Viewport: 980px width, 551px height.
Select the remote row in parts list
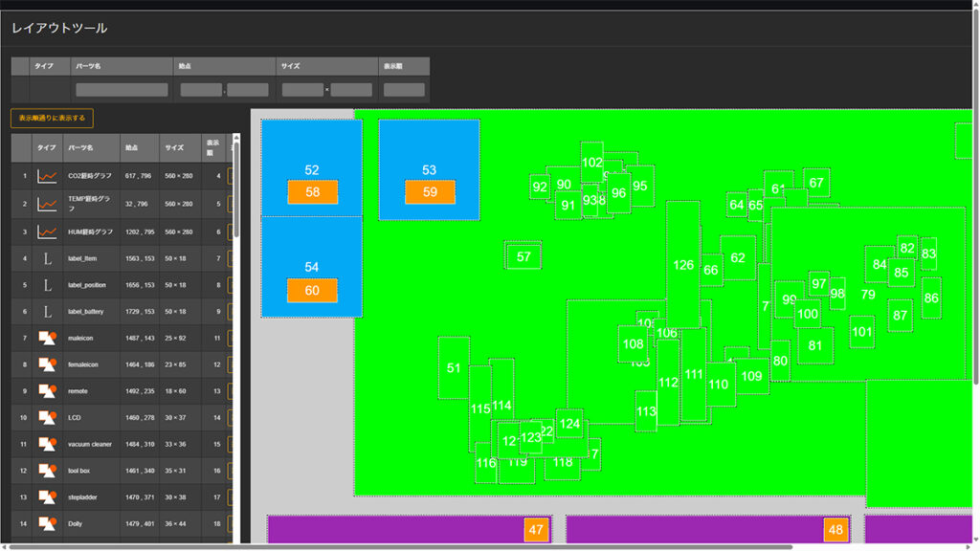click(x=122, y=391)
